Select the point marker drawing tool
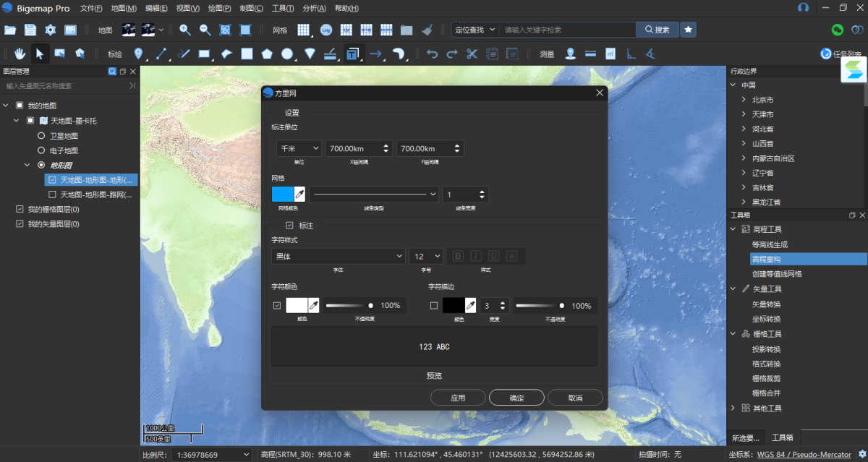This screenshot has width=868, height=462. click(x=139, y=54)
